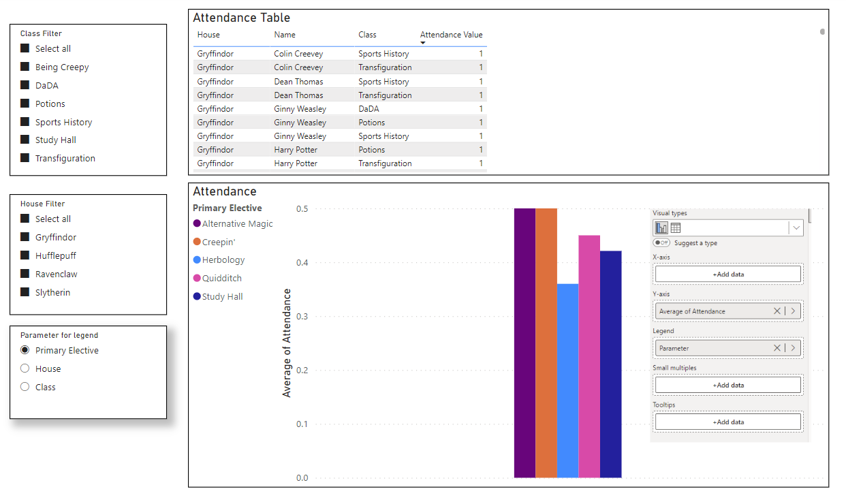Select the purple Alternative Magic bar
This screenshot has width=846, height=504.
coord(524,343)
